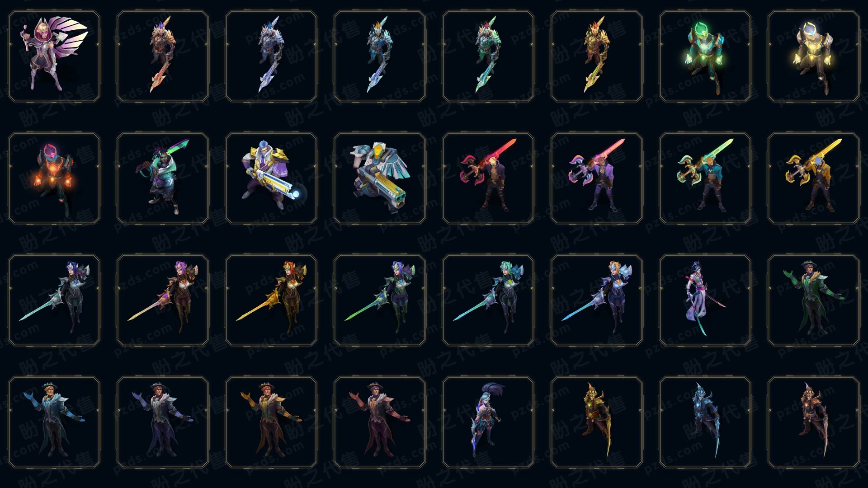Image resolution: width=868 pixels, height=488 pixels.
Task: Select the pink winged hooded mage skin
Action: pos(54,56)
